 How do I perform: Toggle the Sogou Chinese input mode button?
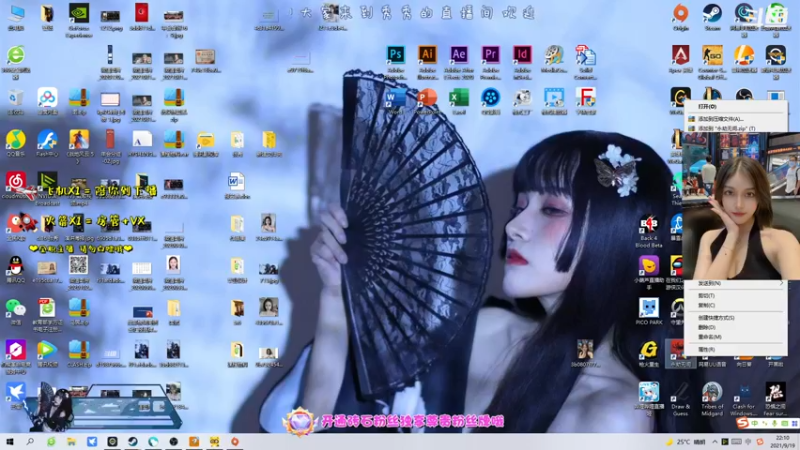pyautogui.click(x=754, y=423)
